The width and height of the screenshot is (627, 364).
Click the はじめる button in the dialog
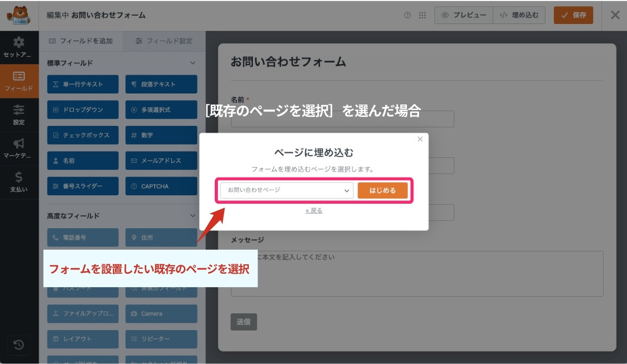click(383, 190)
